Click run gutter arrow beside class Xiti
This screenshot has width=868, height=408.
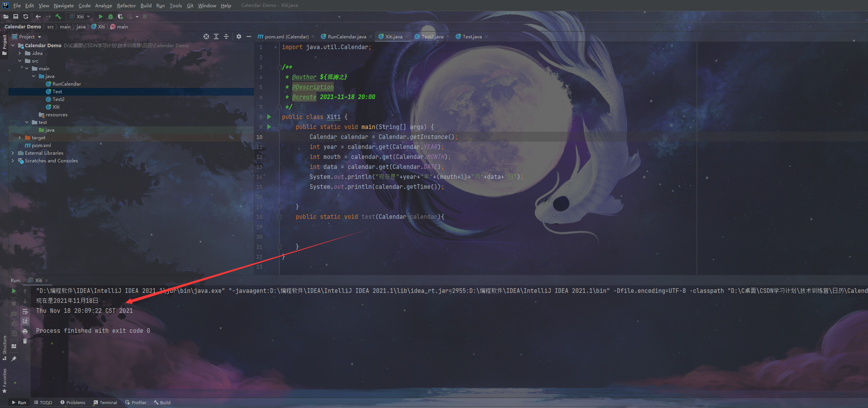269,117
